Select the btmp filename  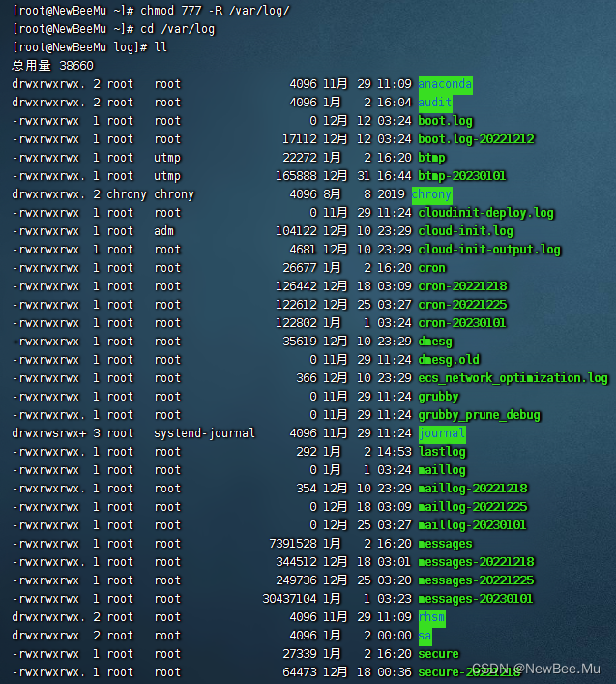click(431, 158)
